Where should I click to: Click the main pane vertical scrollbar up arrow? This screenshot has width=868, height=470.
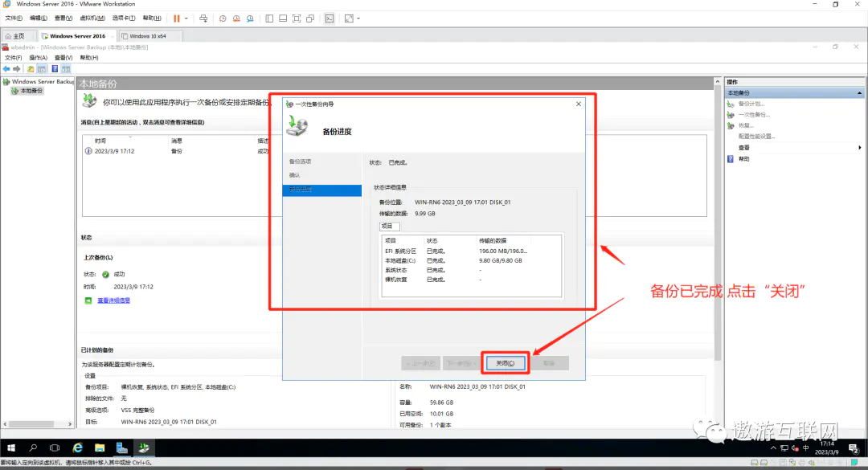click(718, 81)
